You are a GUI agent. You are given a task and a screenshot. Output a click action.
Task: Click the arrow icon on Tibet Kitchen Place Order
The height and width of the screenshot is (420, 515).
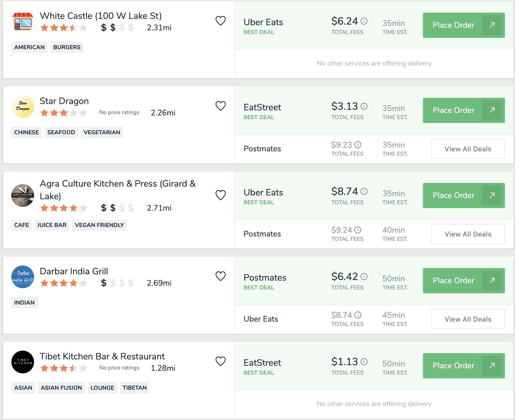[x=492, y=366]
